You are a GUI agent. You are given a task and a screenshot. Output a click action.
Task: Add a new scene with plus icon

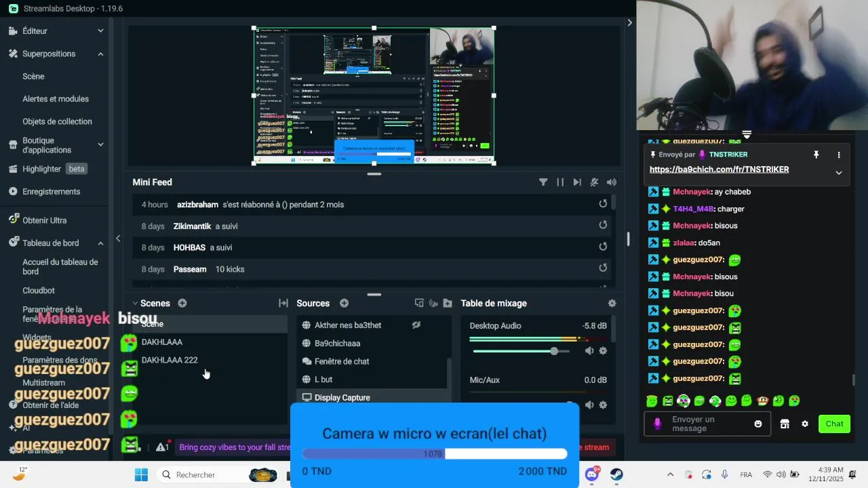point(182,303)
